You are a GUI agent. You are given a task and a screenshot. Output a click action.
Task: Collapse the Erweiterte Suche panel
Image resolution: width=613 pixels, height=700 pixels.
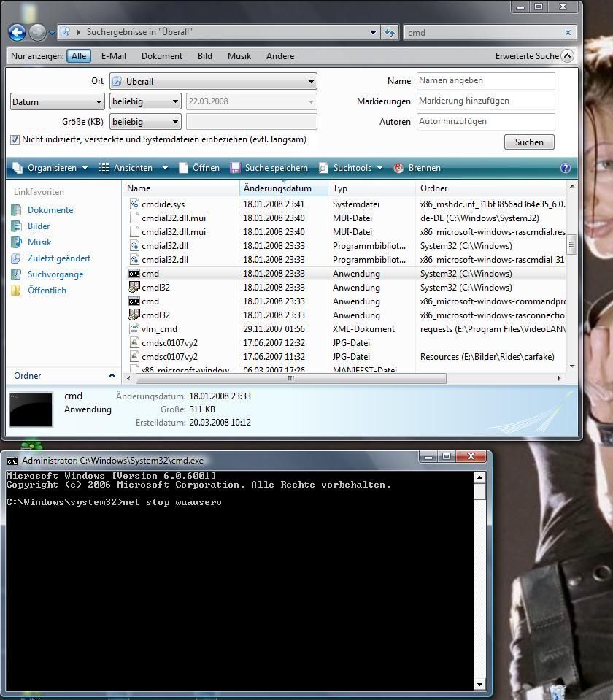pos(567,55)
